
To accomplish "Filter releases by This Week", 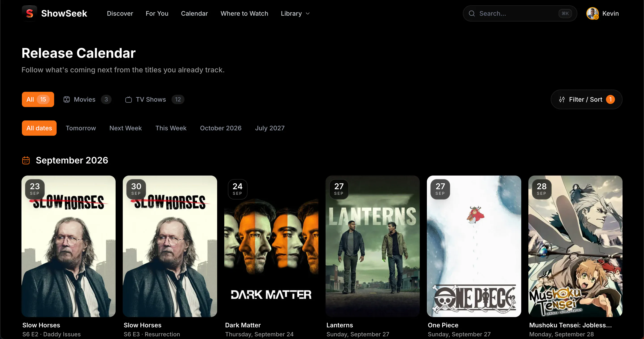I will point(171,128).
